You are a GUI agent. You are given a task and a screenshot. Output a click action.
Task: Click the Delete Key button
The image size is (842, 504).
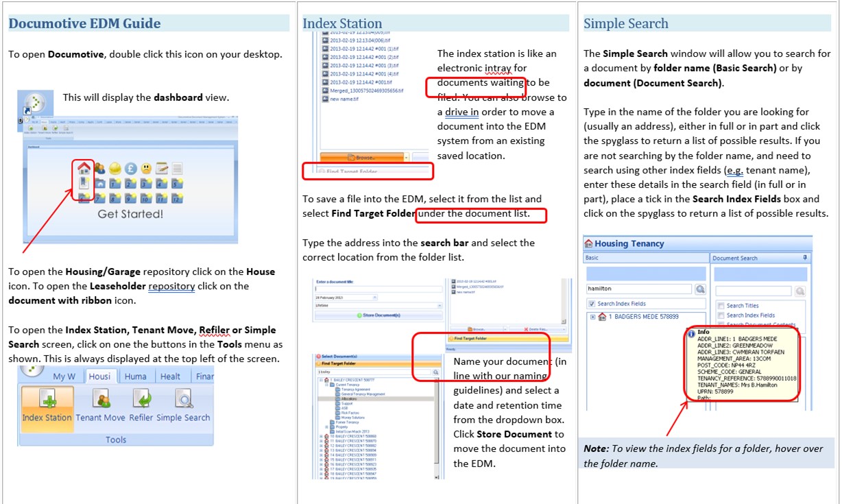pyautogui.click(x=538, y=330)
